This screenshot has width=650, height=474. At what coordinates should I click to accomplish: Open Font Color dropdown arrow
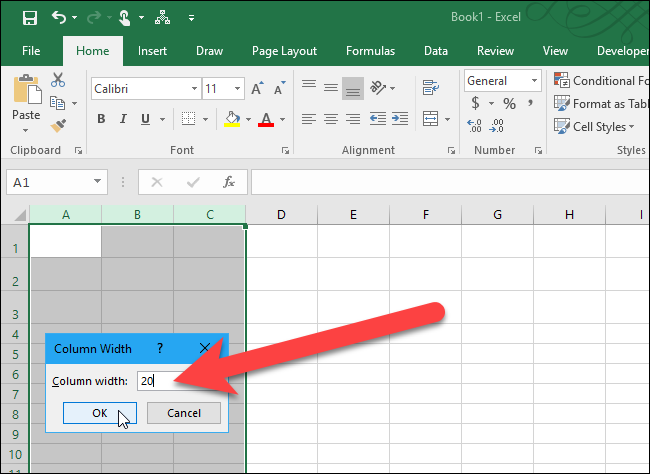pyautogui.click(x=282, y=119)
